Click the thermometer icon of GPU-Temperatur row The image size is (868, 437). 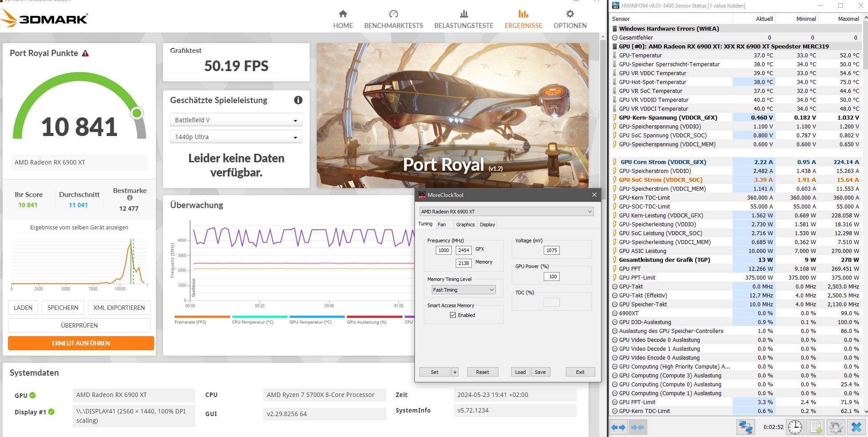pos(615,56)
